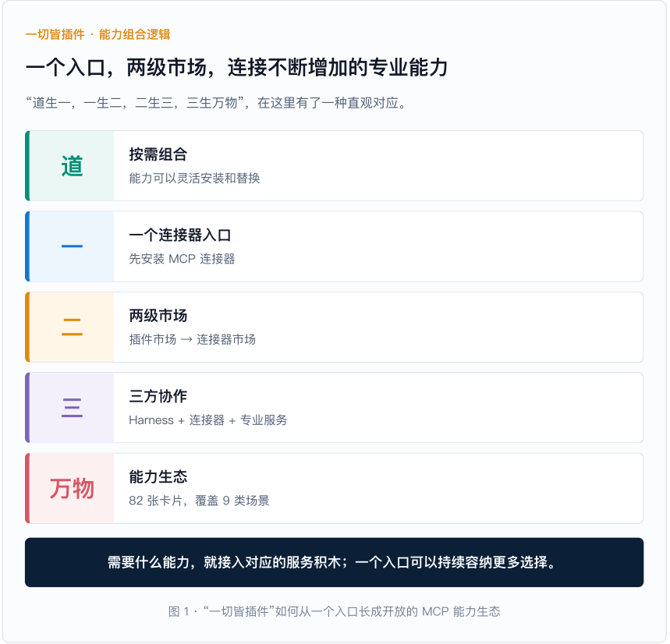Click the red 万物 symbol tile
This screenshot has height=644, width=670.
tap(71, 488)
